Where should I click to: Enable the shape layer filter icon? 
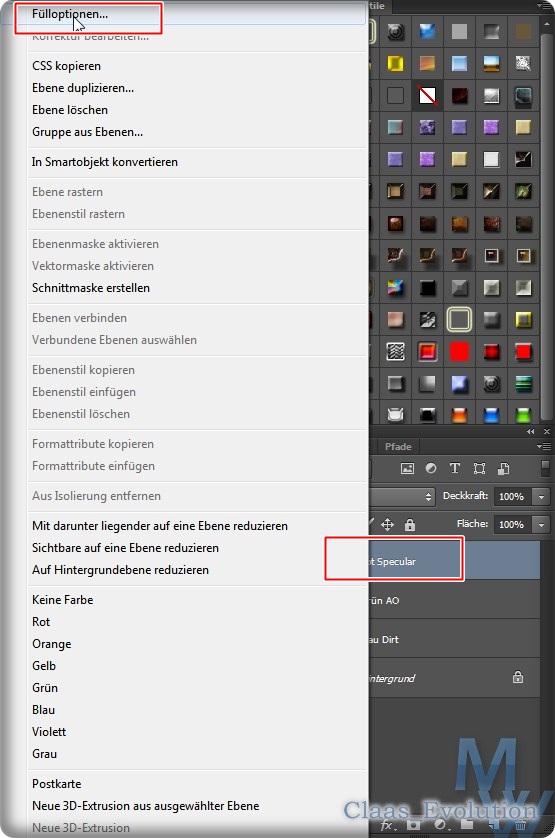pos(479,469)
